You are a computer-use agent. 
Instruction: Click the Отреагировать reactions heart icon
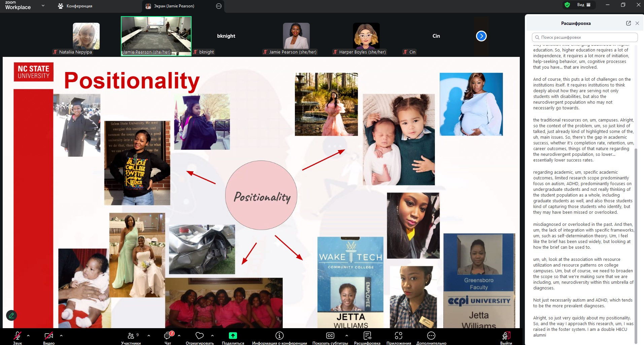tap(199, 336)
